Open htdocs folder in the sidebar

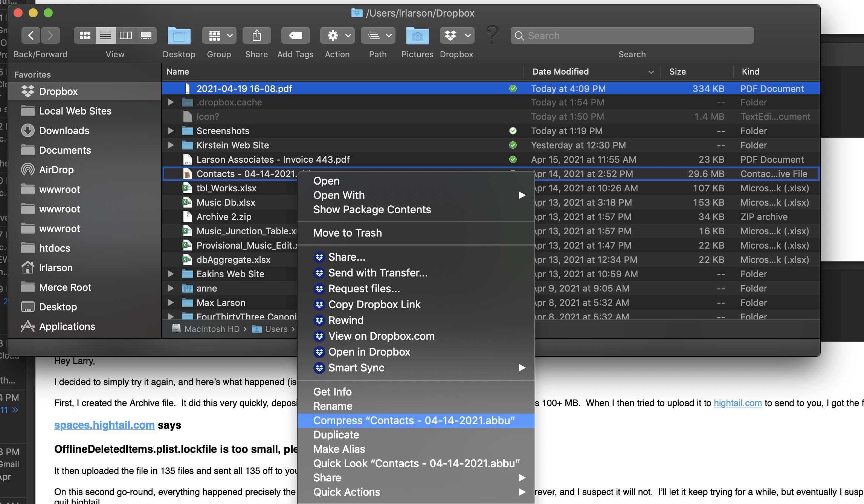coord(85,248)
